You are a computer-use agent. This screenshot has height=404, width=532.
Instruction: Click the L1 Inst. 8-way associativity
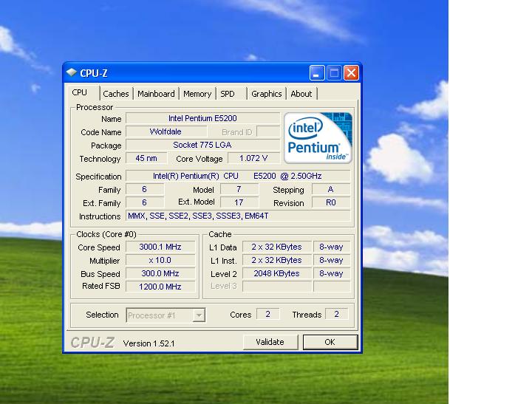pyautogui.click(x=332, y=260)
